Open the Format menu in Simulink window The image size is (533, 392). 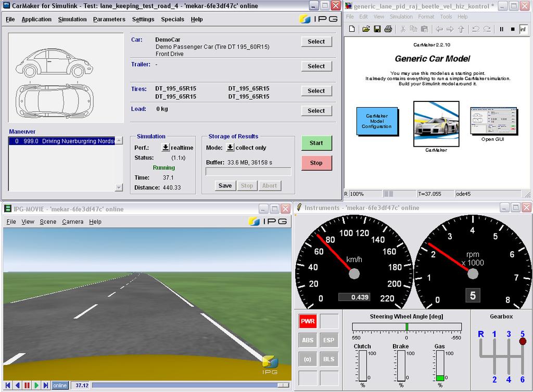click(426, 17)
